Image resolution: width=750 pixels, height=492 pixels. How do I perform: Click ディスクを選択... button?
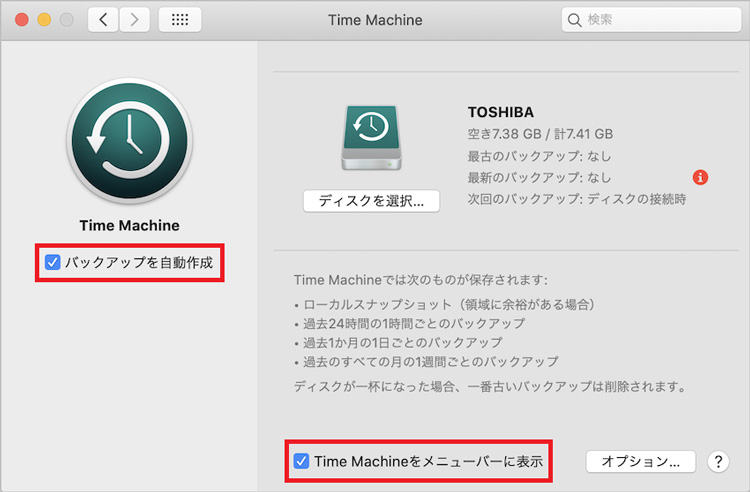pyautogui.click(x=371, y=201)
